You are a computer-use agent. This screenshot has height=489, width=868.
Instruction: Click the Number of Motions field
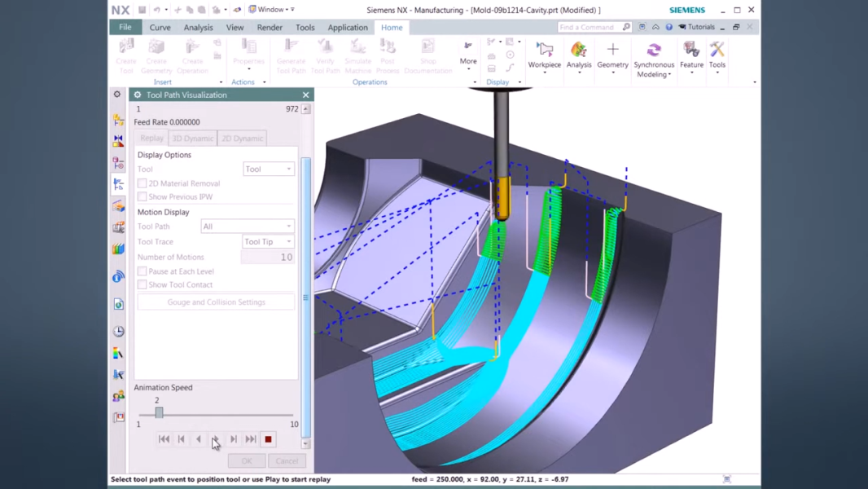coord(268,257)
